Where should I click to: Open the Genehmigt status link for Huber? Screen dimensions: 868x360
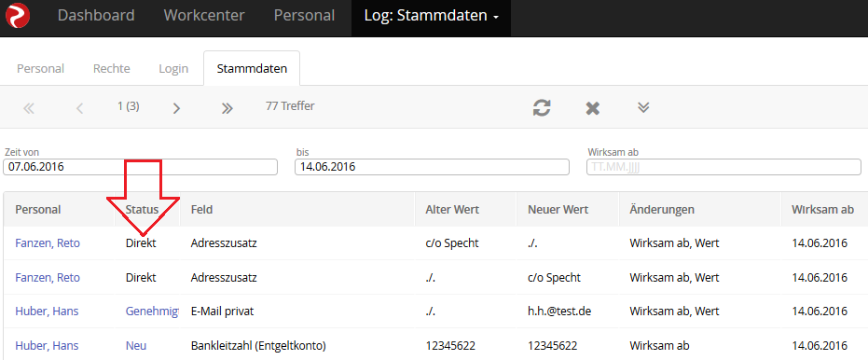pos(152,312)
